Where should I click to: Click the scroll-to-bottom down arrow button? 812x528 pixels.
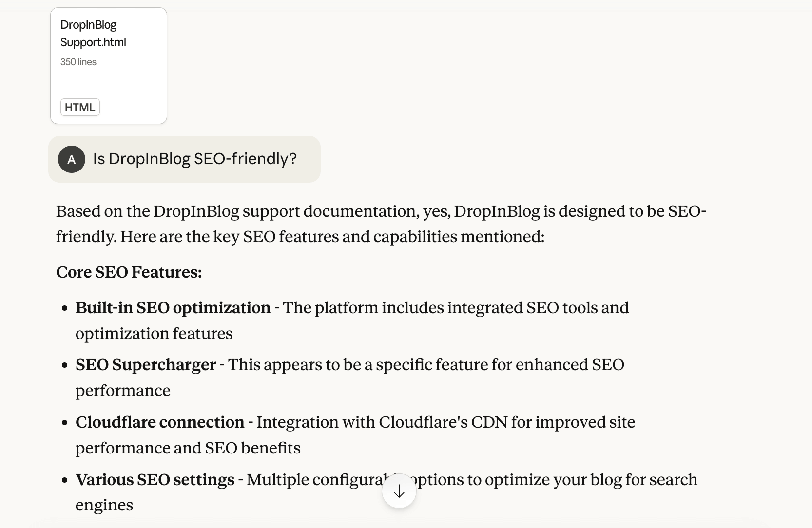click(x=399, y=491)
